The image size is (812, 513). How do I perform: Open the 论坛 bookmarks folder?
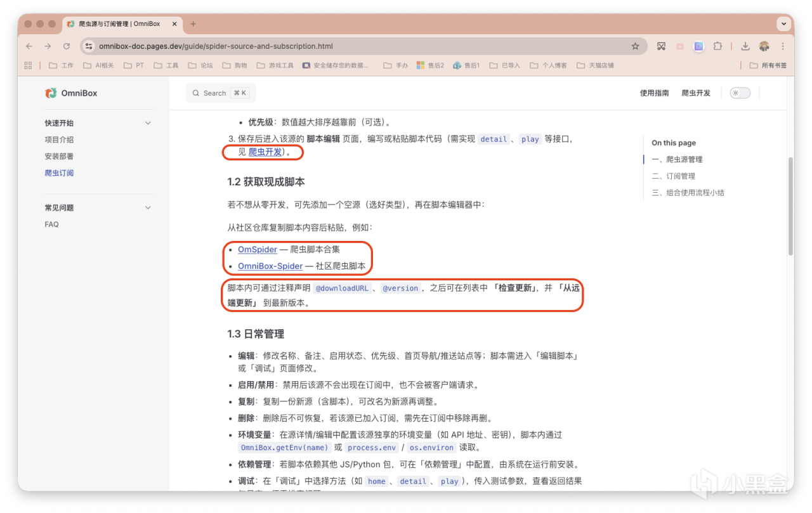point(200,65)
